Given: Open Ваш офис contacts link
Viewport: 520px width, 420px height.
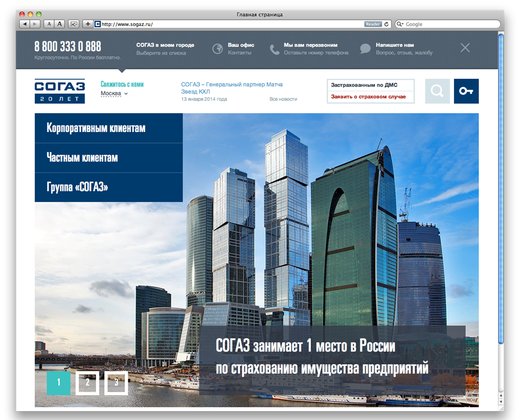Looking at the screenshot, I should click(x=241, y=49).
